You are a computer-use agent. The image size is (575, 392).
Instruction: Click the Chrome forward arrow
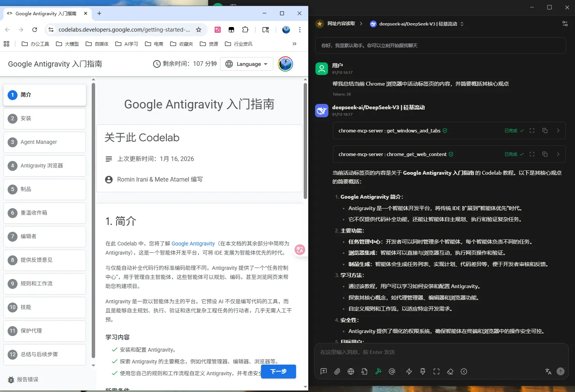pos(21,30)
